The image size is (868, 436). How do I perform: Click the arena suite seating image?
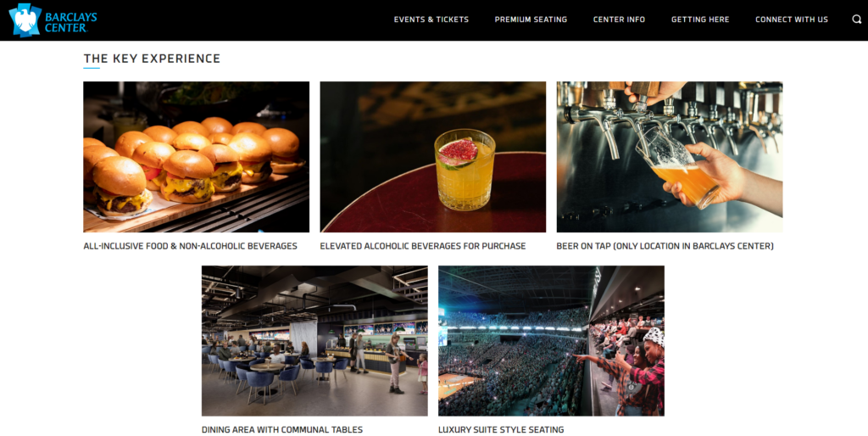tap(551, 341)
